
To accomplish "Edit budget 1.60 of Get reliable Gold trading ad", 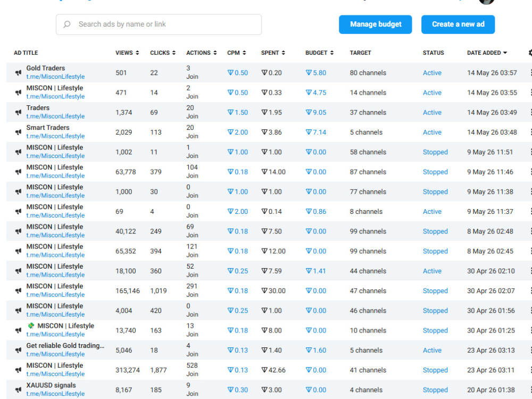I will 316,350.
